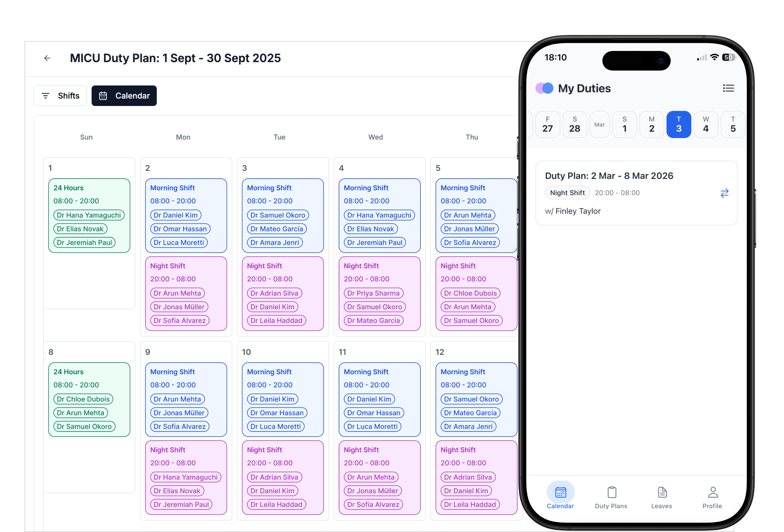Click Dr Chloe Dubois in September 8 shift
Viewport: 784px width, 532px height.
(x=83, y=399)
